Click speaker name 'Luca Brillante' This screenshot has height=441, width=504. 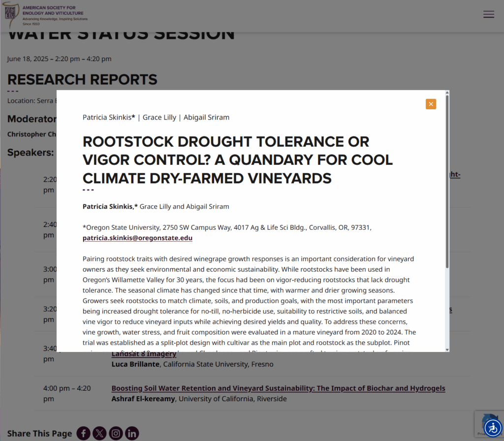(135, 364)
